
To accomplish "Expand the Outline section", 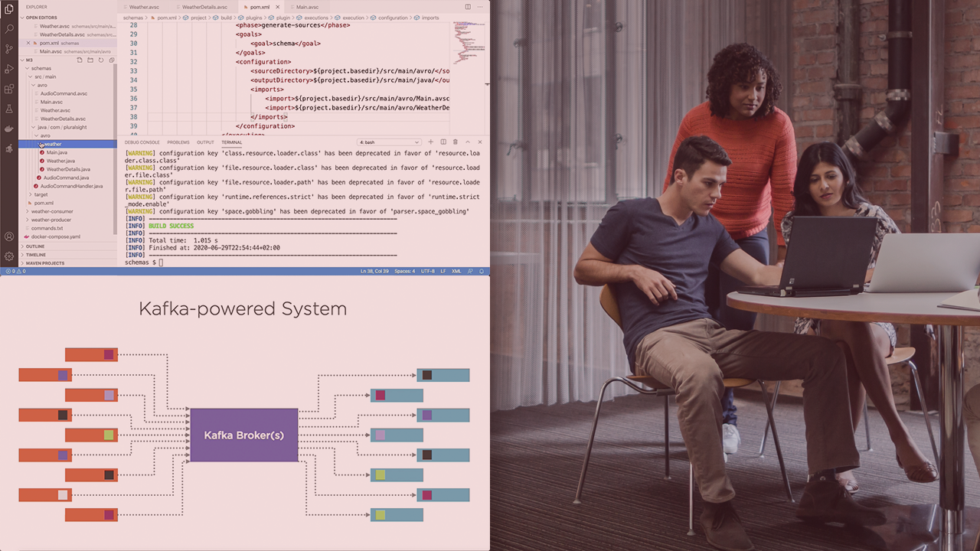I will 35,246.
